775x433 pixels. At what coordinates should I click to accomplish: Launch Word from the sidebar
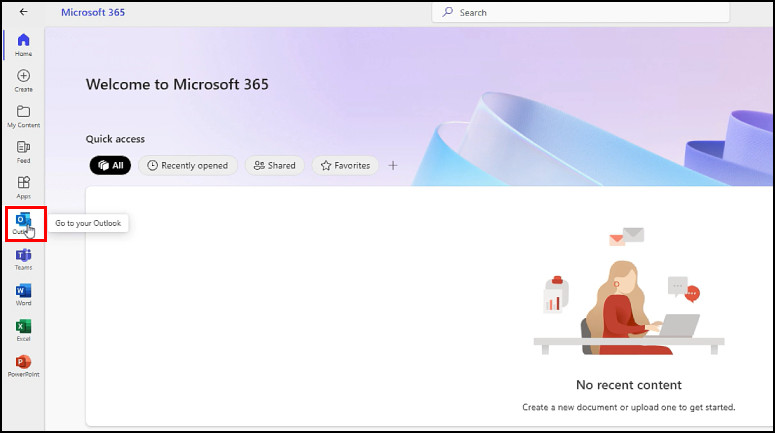(x=23, y=295)
